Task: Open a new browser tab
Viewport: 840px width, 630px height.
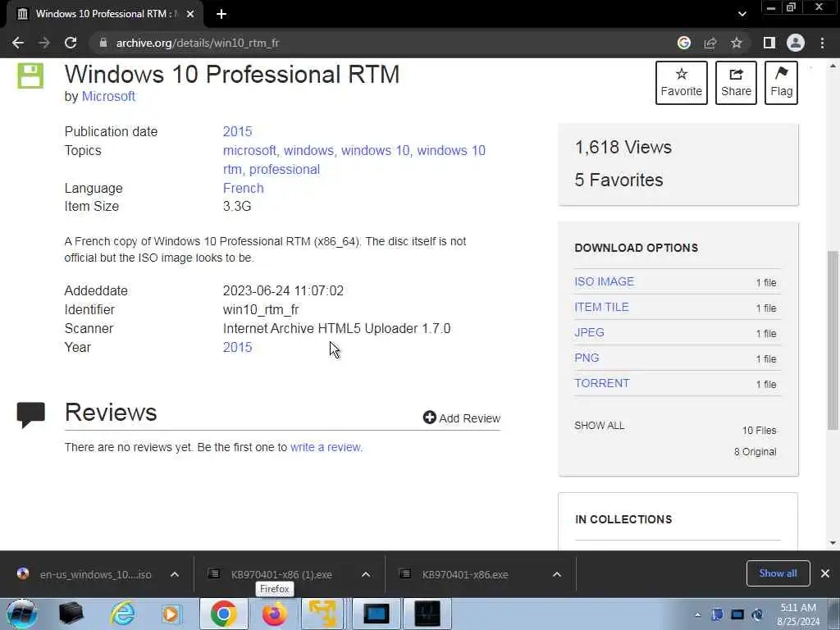Action: click(x=221, y=14)
